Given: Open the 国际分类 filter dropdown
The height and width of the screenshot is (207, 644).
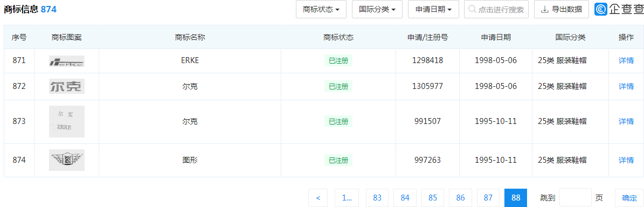Looking at the screenshot, I should [377, 10].
